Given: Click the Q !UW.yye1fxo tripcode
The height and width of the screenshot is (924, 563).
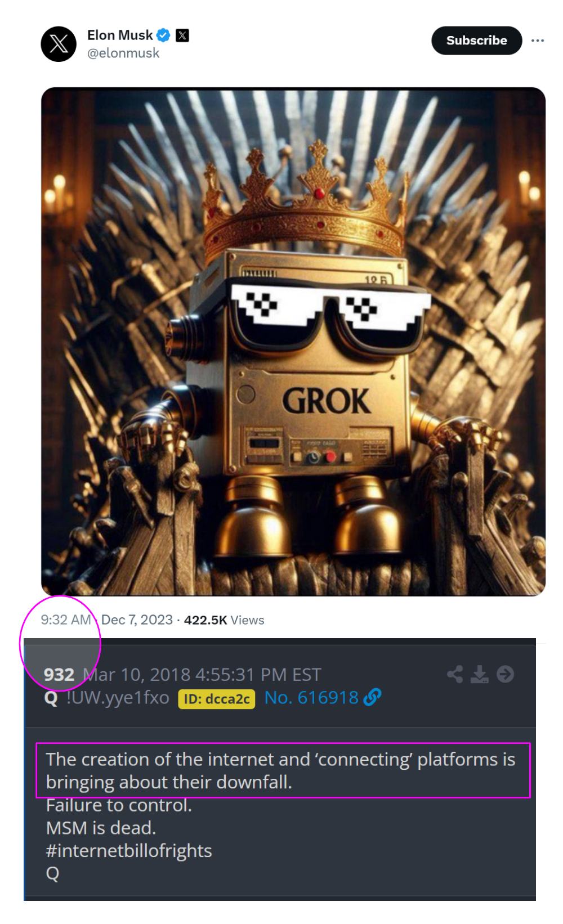Looking at the screenshot, I should [107, 698].
